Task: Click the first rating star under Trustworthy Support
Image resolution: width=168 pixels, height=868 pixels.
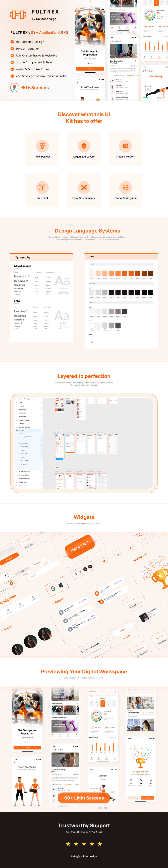Action: pos(68,844)
